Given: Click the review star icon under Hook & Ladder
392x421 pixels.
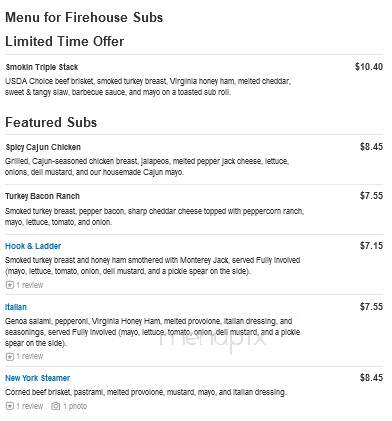Looking at the screenshot, I should click(x=10, y=285).
